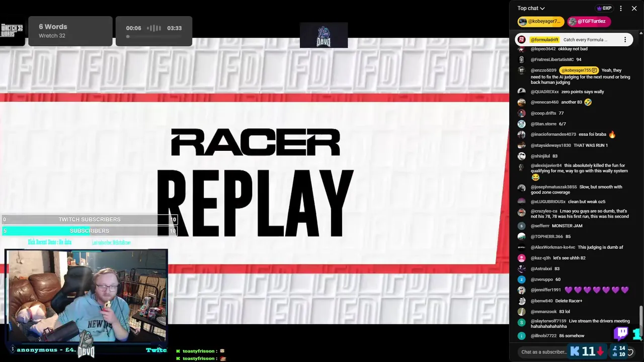Viewport: 644px width, 362px height.
Task: Select the message 'zero points says wally'
Action: (x=583, y=92)
